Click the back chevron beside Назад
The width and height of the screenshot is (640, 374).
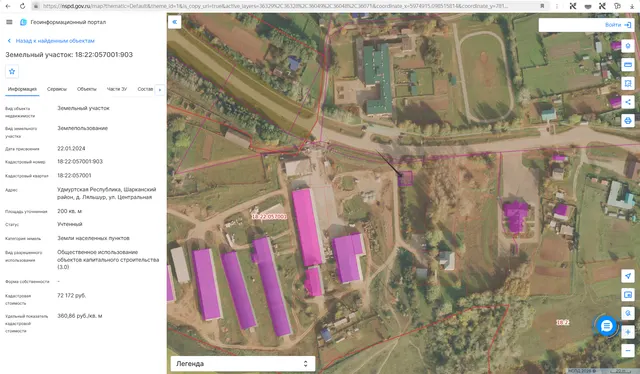[9, 41]
